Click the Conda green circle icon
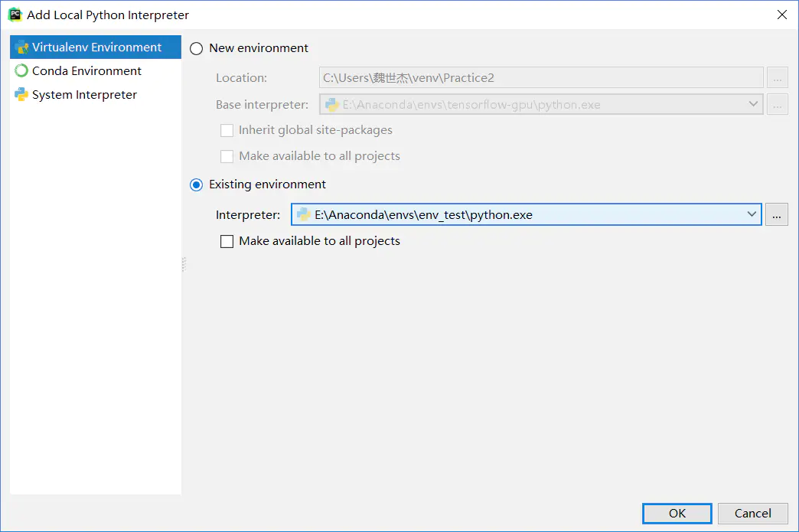This screenshot has width=799, height=532. (x=21, y=71)
